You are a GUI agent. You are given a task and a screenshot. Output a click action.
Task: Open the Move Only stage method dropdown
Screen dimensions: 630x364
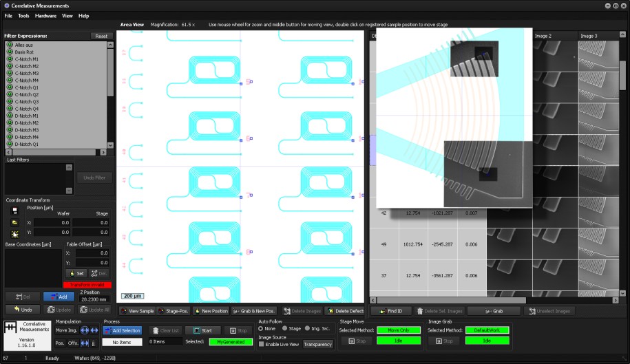point(399,330)
